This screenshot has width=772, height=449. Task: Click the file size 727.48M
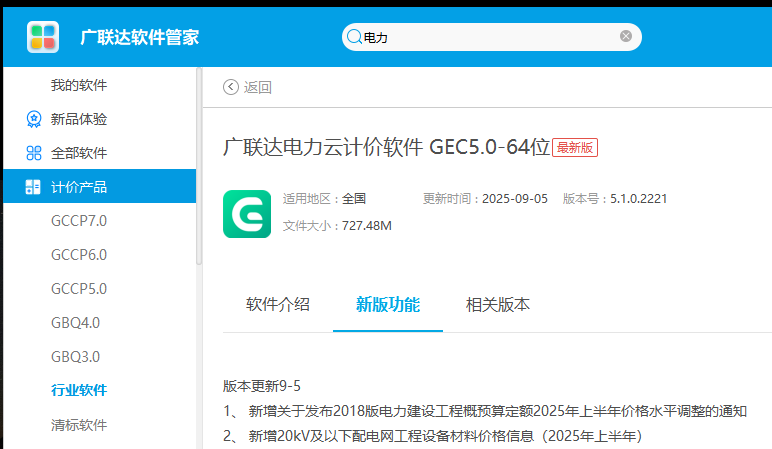click(367, 226)
